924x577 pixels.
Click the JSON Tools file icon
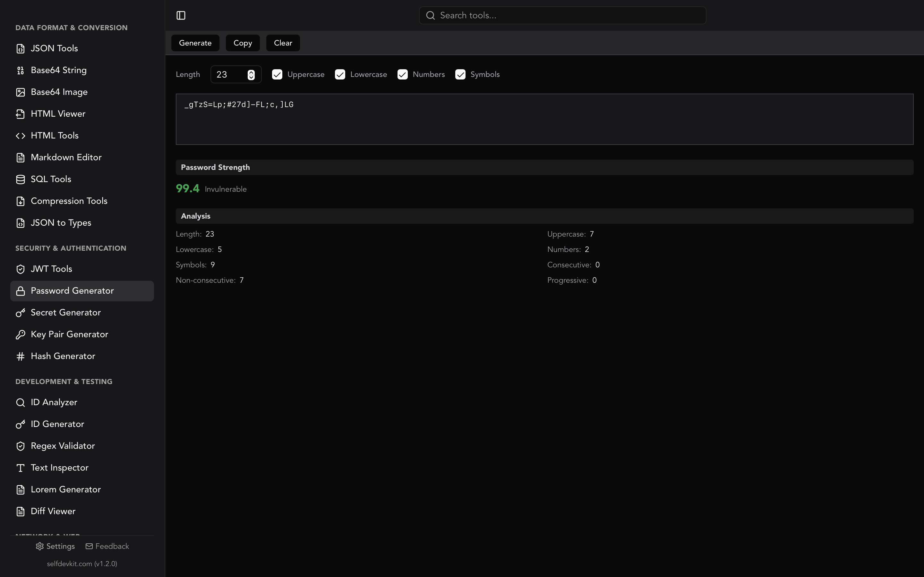tap(20, 48)
